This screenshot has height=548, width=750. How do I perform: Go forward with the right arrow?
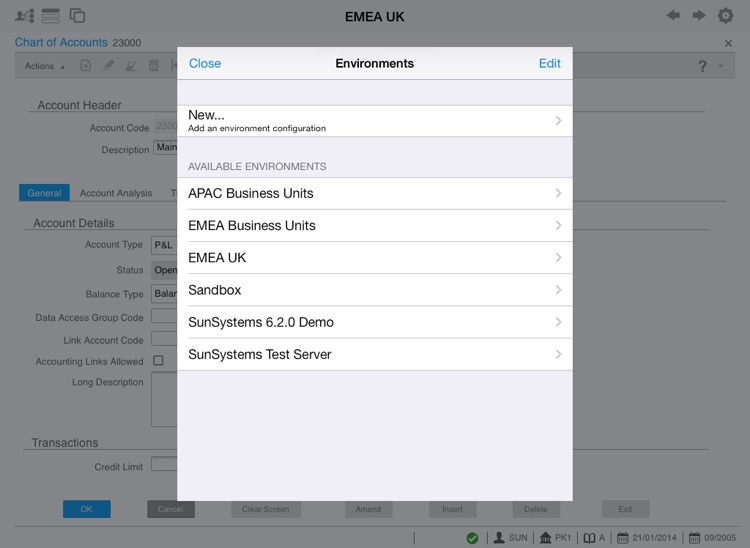pyautogui.click(x=699, y=15)
